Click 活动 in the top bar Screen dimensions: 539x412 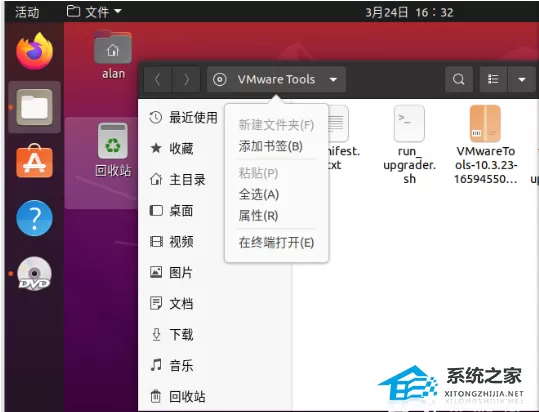click(27, 12)
